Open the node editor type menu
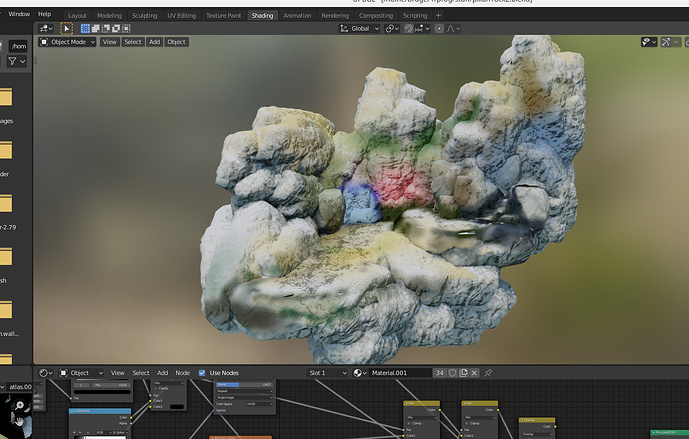The image size is (689, 439). pyautogui.click(x=46, y=373)
